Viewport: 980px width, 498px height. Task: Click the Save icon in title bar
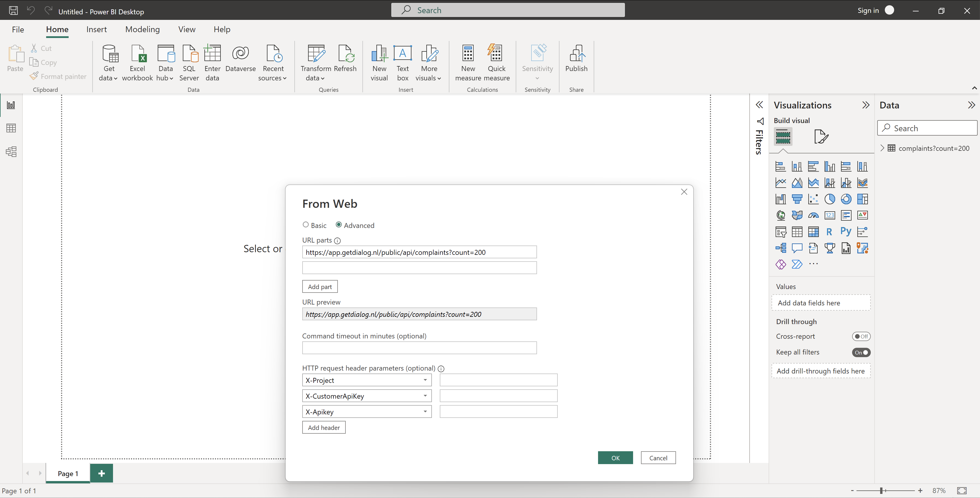tap(13, 10)
